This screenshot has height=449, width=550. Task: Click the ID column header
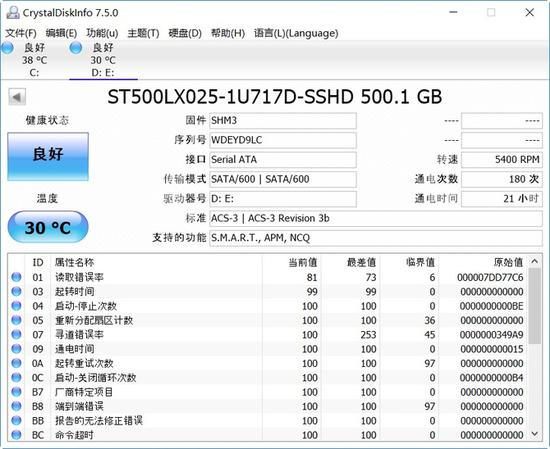coord(38,262)
